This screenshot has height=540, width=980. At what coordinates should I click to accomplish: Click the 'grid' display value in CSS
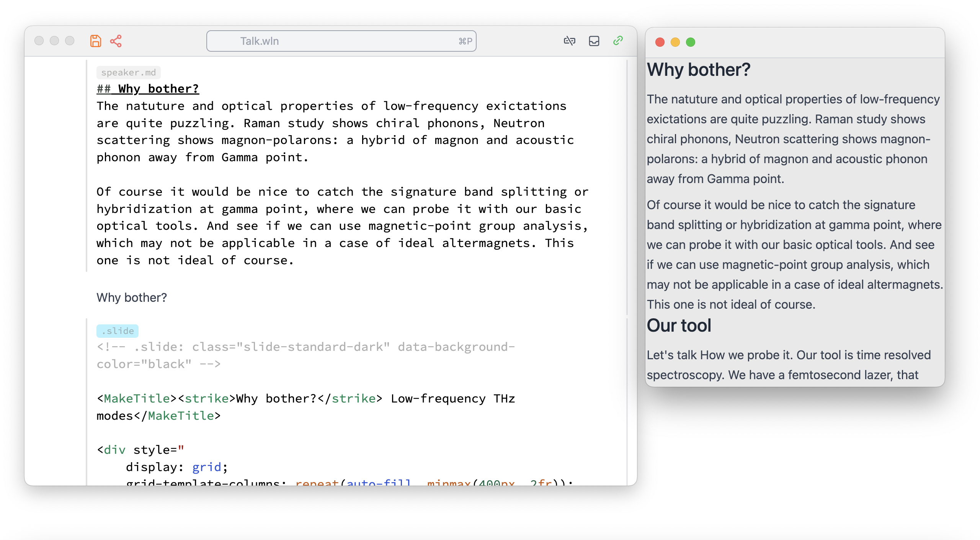tap(206, 467)
